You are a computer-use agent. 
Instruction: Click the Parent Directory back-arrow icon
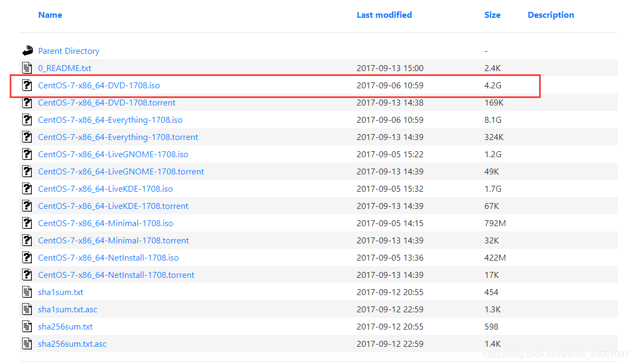(x=27, y=51)
